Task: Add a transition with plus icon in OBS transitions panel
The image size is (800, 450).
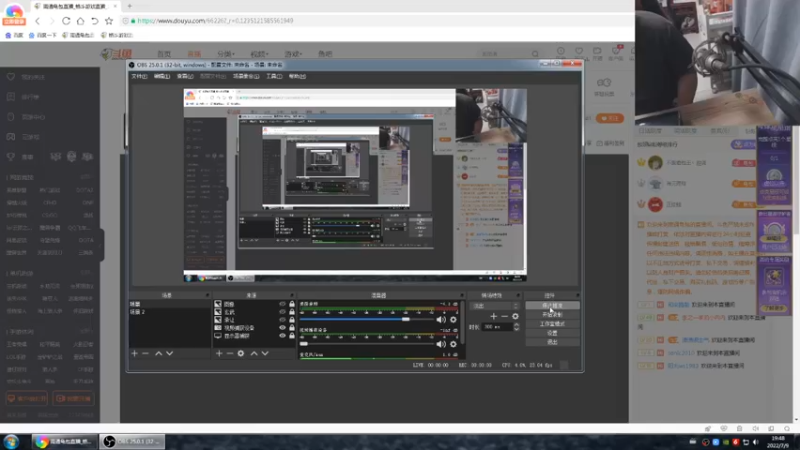Action: point(493,316)
